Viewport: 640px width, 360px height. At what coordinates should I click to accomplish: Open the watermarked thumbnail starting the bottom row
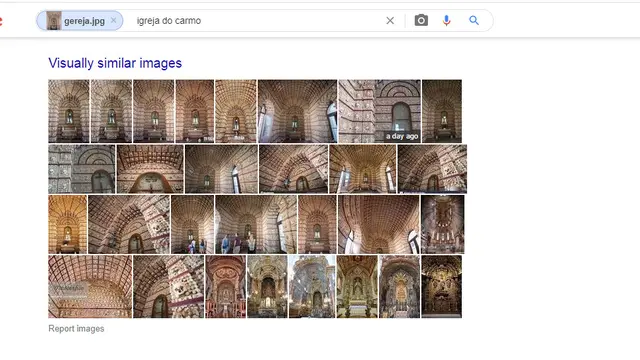90,287
